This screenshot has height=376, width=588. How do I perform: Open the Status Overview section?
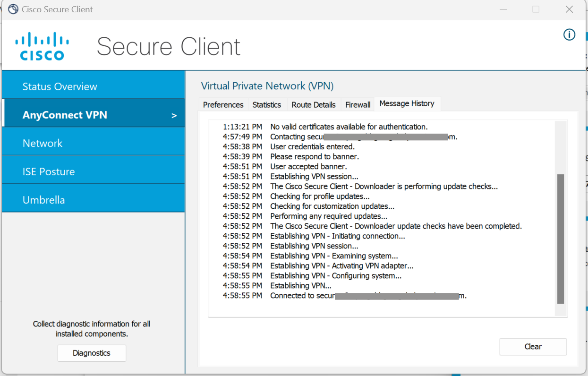60,86
